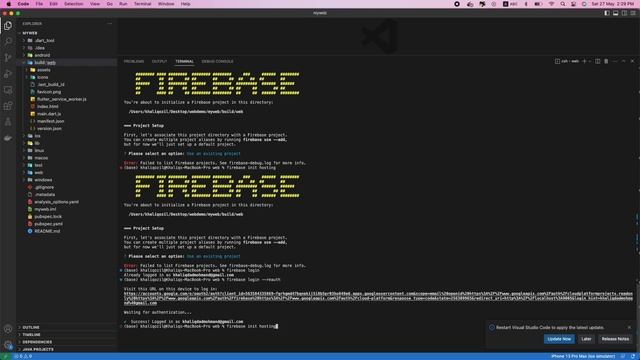Image resolution: width=640 pixels, height=360 pixels.
Task: Open the Selection menu
Action: pyautogui.click(x=73, y=4)
